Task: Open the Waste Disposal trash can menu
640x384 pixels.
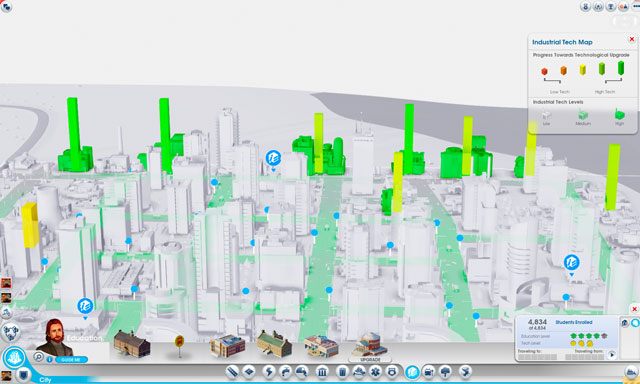Action: (342, 371)
